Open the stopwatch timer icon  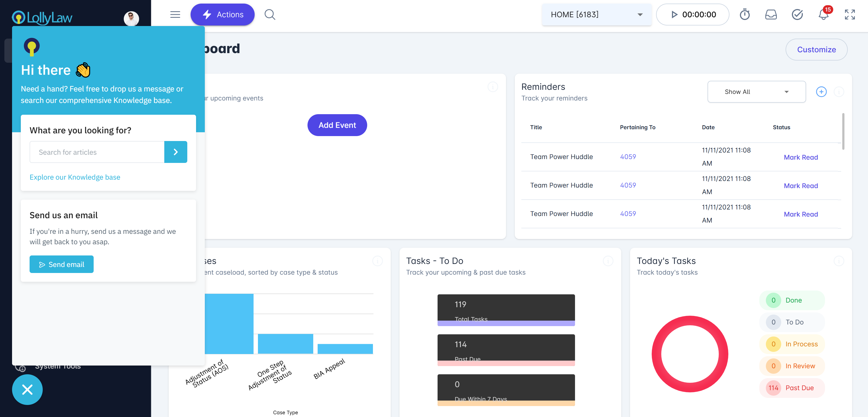tap(744, 15)
